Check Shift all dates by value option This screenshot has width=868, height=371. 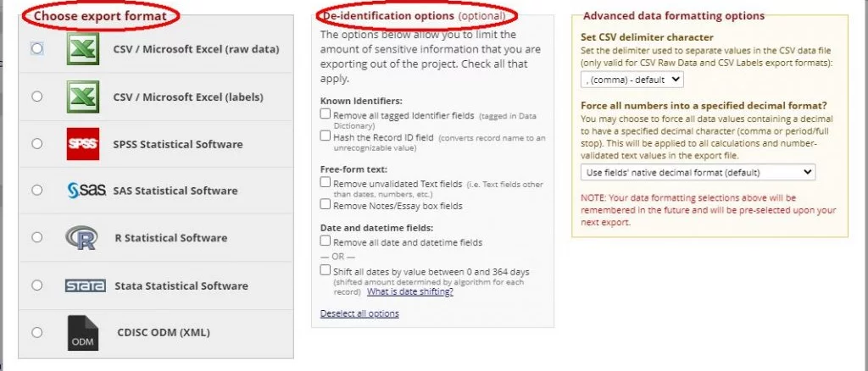(x=325, y=270)
